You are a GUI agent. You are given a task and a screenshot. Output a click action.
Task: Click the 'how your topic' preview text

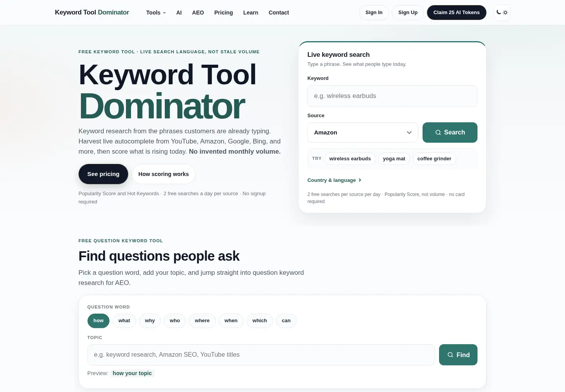132,373
